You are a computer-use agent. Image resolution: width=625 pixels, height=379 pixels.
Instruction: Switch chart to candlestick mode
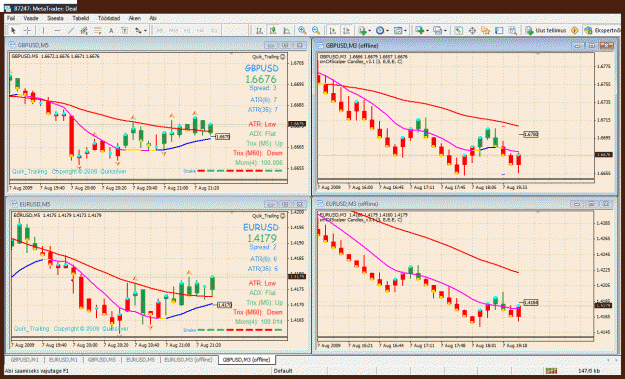coord(273,31)
